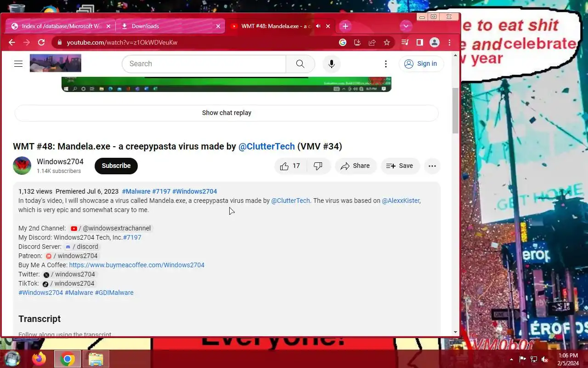Image resolution: width=588 pixels, height=368 pixels.
Task: Click the Sign in button
Action: (421, 64)
